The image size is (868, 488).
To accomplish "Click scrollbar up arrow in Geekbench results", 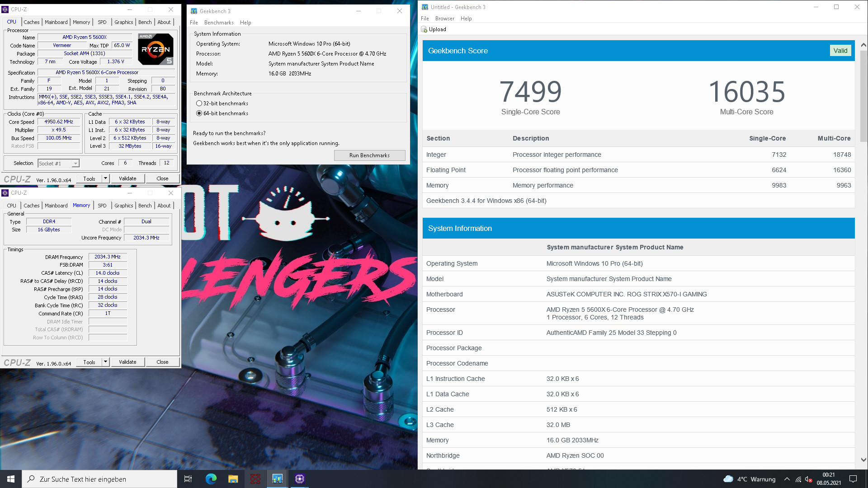I will (x=863, y=45).
